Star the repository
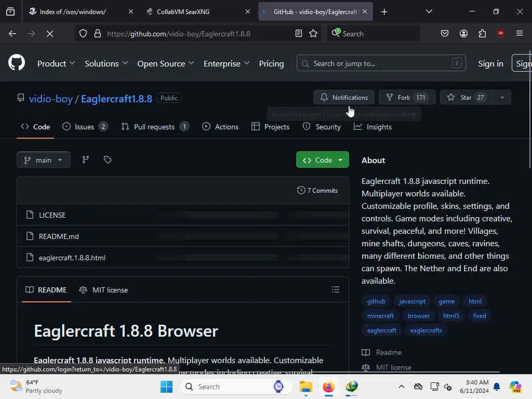This screenshot has width=532, height=399. pyautogui.click(x=467, y=97)
